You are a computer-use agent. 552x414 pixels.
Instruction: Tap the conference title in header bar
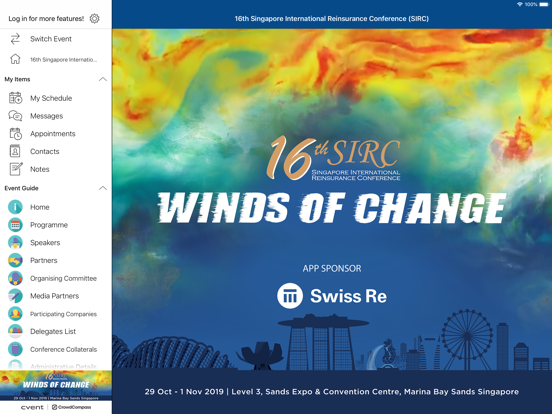[332, 19]
